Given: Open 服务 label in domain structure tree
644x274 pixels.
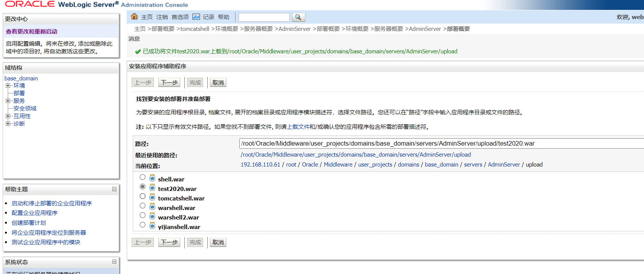Looking at the screenshot, I should pyautogui.click(x=19, y=101).
